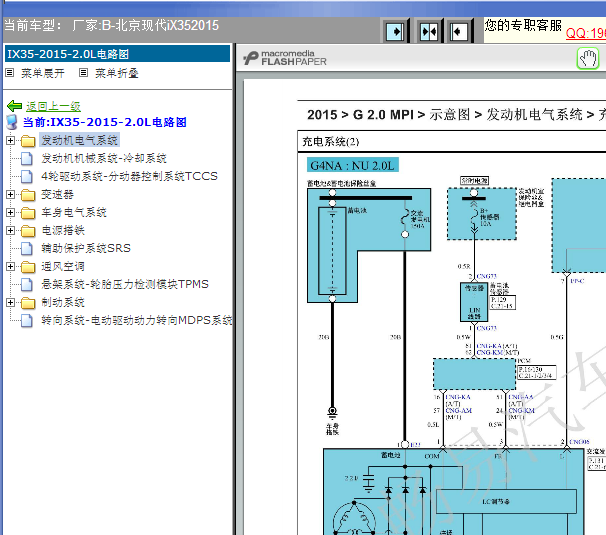This screenshot has width=606, height=535.
Task: Click the folder icon for 制动系统
Action: pos(28,303)
